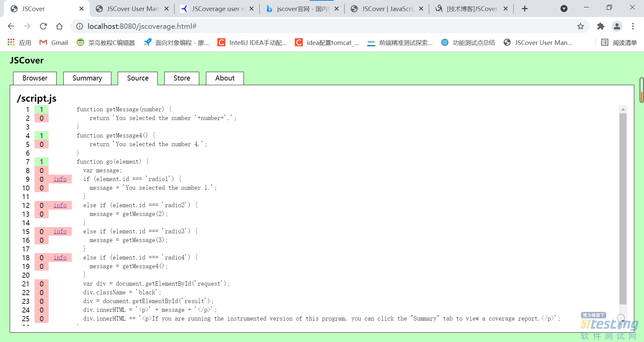Viewport: 644px width, 342px height.
Task: Click the source pane vertical scrollbar thumb
Action: pos(623,209)
